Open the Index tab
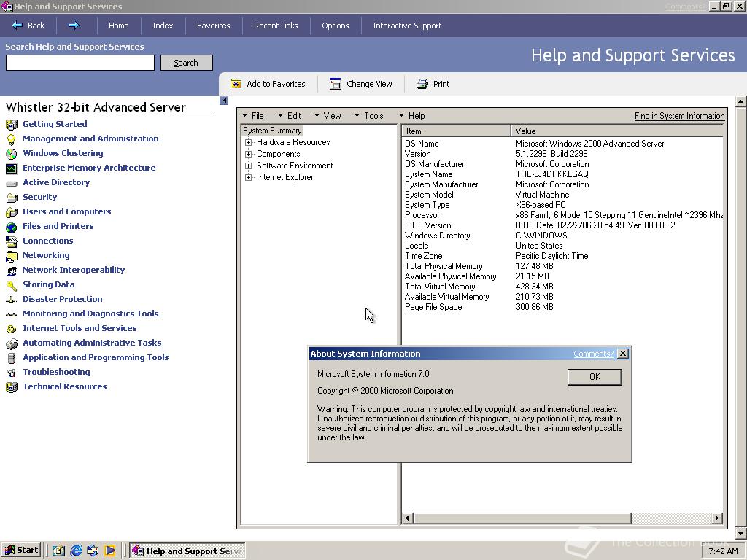 pos(163,26)
